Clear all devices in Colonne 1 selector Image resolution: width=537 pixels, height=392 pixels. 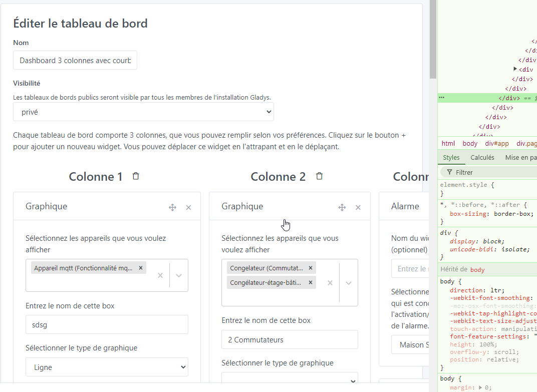(x=160, y=275)
